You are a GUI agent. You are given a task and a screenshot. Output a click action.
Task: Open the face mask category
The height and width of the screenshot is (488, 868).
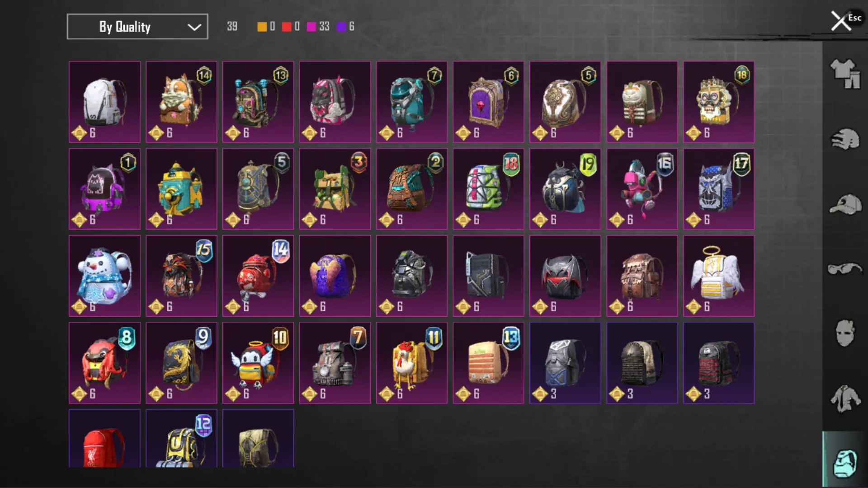coord(845,333)
